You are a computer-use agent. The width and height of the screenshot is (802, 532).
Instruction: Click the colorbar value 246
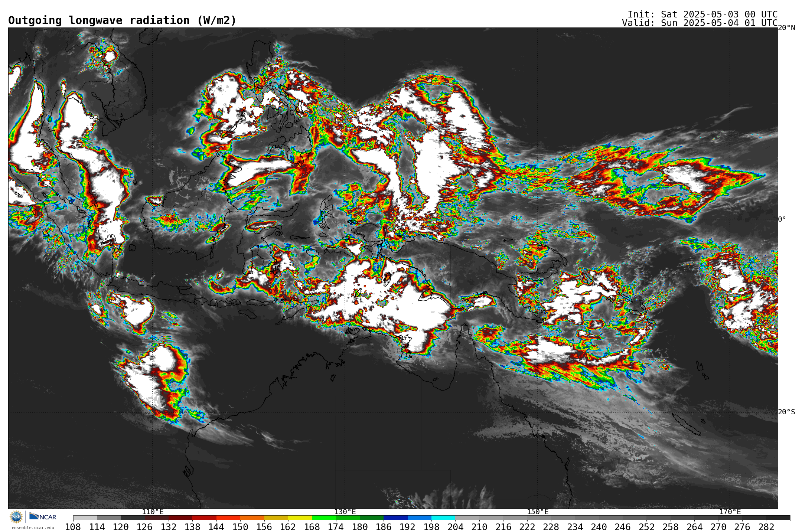(623, 527)
